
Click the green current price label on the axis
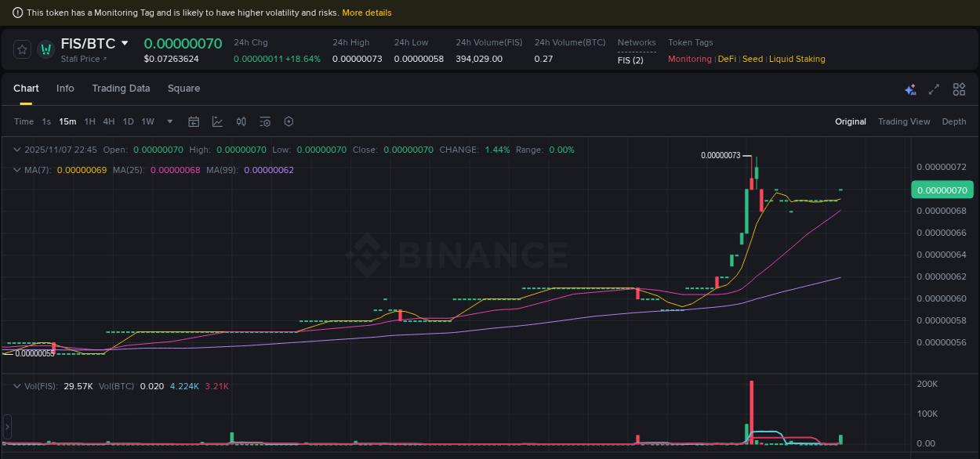point(942,190)
